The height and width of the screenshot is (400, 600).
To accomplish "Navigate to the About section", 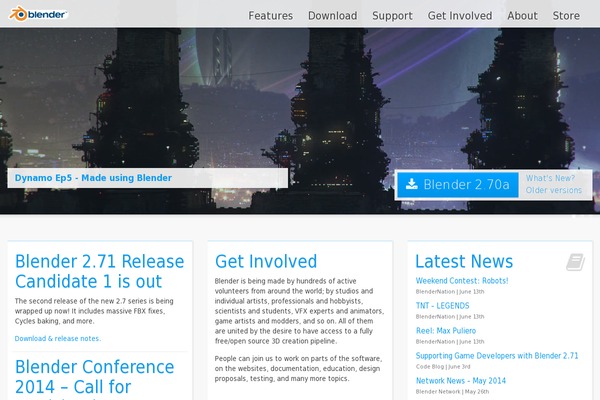I will coord(522,16).
